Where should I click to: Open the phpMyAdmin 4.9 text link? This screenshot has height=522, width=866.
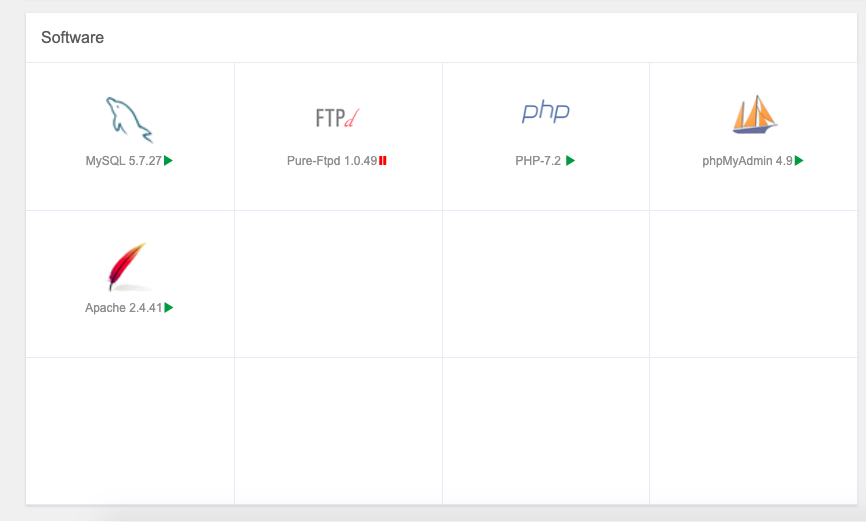[747, 161]
